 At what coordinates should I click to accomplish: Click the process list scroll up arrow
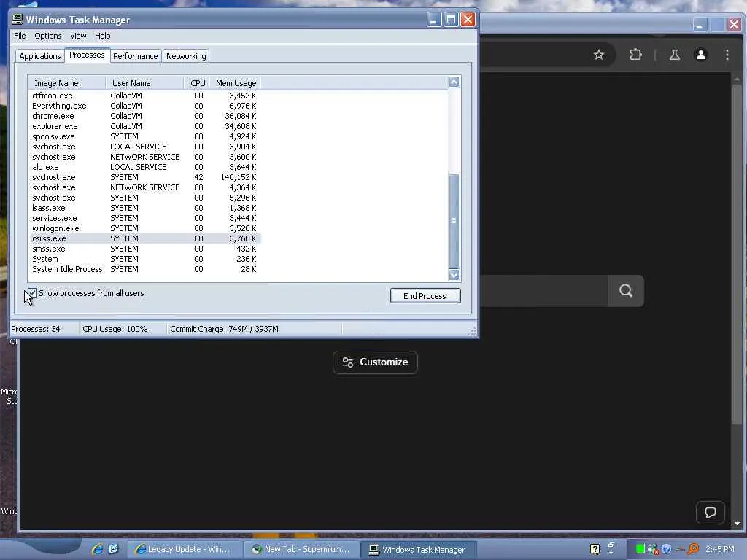click(x=454, y=82)
